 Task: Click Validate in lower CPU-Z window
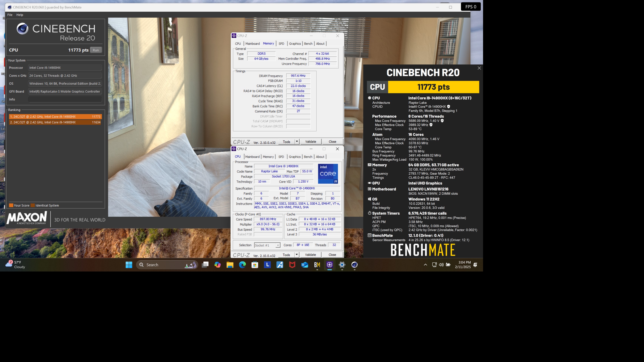tap(311, 255)
